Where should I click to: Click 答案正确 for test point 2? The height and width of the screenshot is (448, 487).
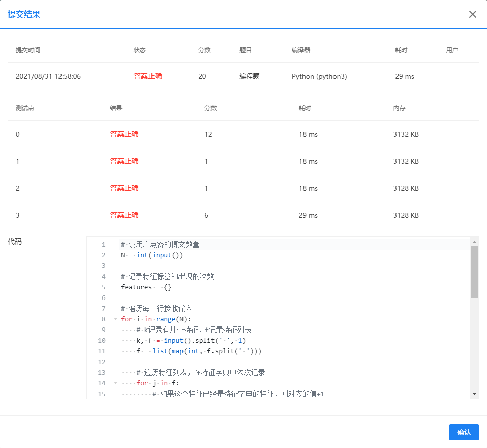[124, 188]
